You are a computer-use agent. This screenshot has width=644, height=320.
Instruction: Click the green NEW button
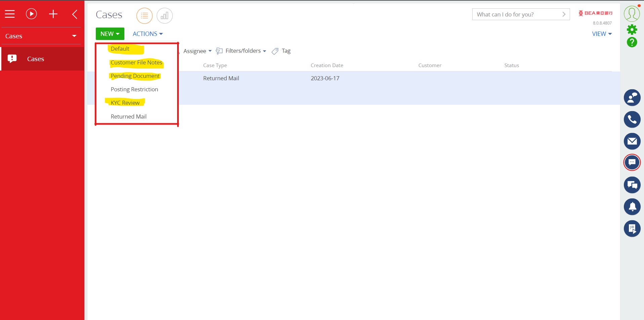pyautogui.click(x=110, y=34)
